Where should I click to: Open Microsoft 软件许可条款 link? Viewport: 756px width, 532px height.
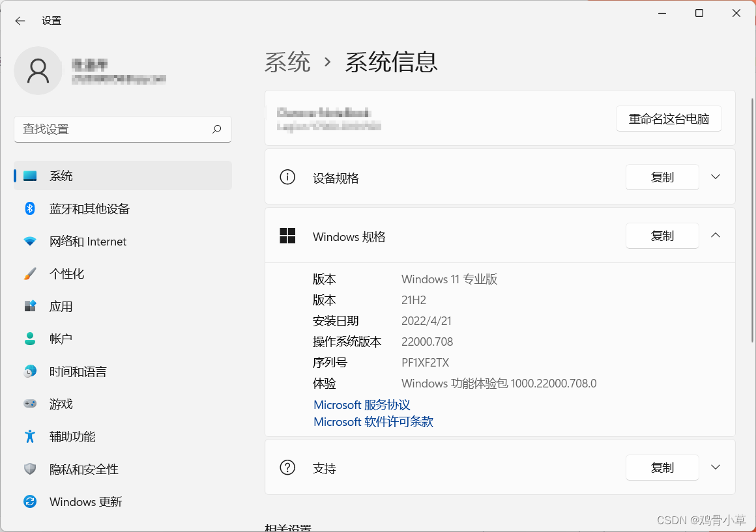(x=373, y=422)
